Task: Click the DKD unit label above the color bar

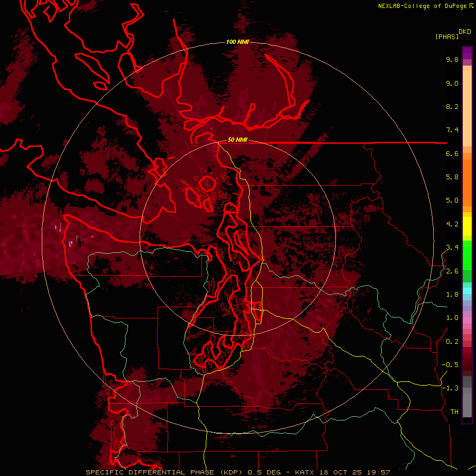Action: click(465, 32)
